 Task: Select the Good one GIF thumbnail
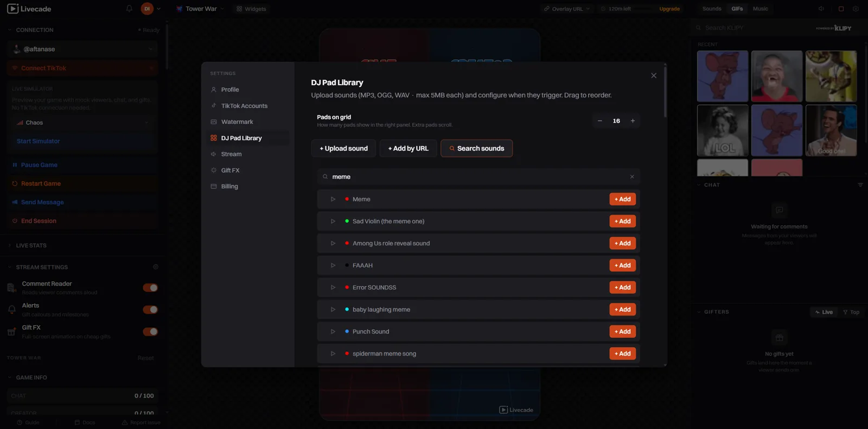coord(831,130)
